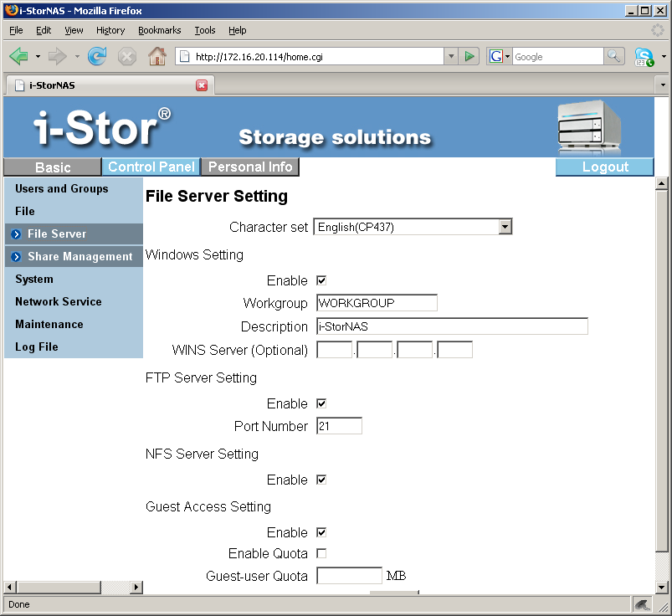The height and width of the screenshot is (616, 672).
Task: Open the Character set dropdown
Action: (413, 227)
